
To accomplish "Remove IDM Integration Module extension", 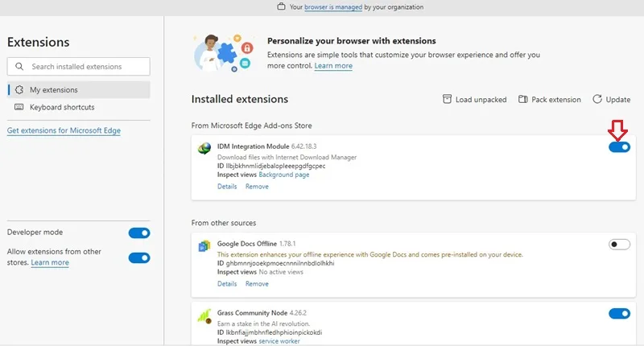I will tap(257, 187).
